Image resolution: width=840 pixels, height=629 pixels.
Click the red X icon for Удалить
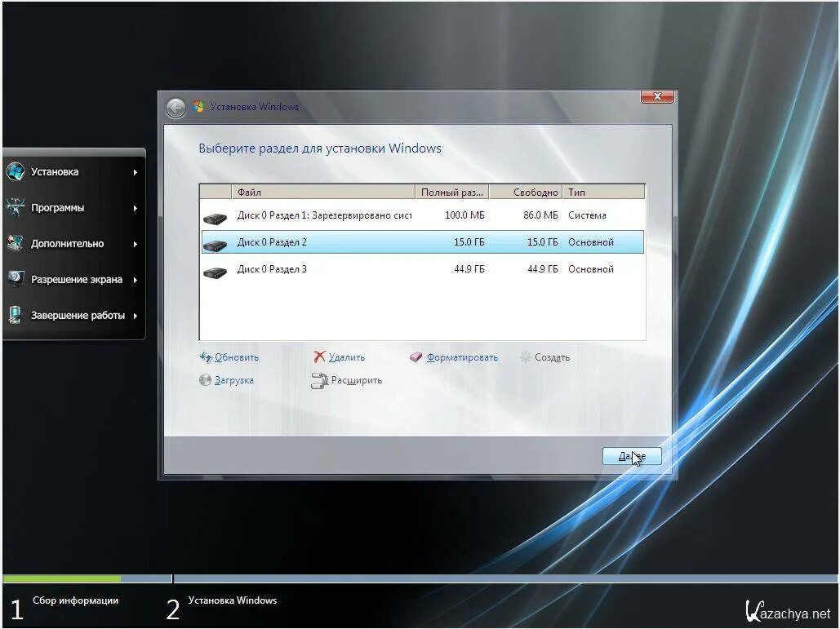click(x=319, y=357)
